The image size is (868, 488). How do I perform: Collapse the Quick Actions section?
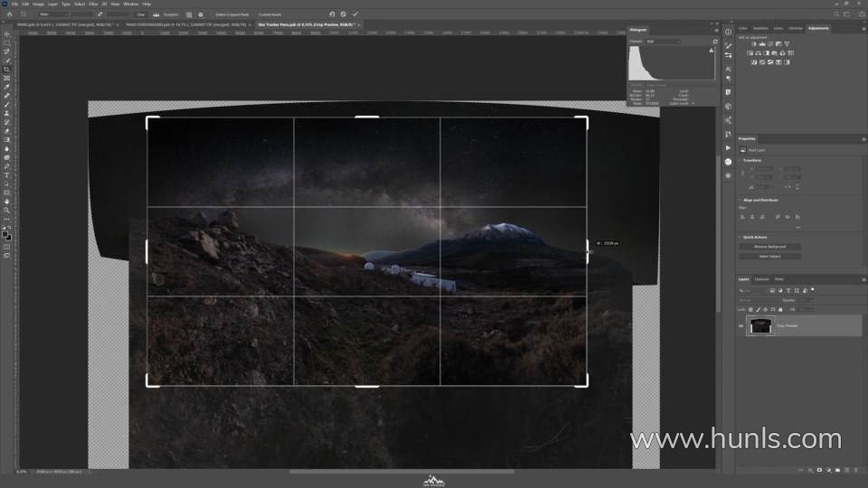coord(740,238)
